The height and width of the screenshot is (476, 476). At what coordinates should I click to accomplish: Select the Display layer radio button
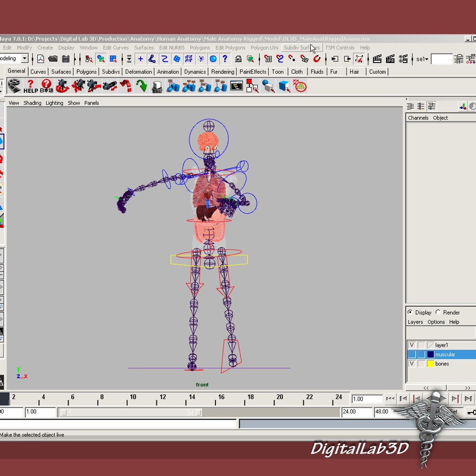410,312
